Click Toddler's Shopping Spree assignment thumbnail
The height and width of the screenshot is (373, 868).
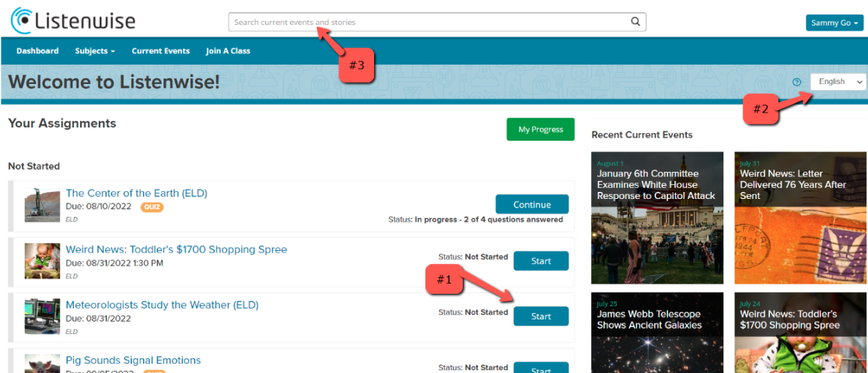pyautogui.click(x=42, y=260)
